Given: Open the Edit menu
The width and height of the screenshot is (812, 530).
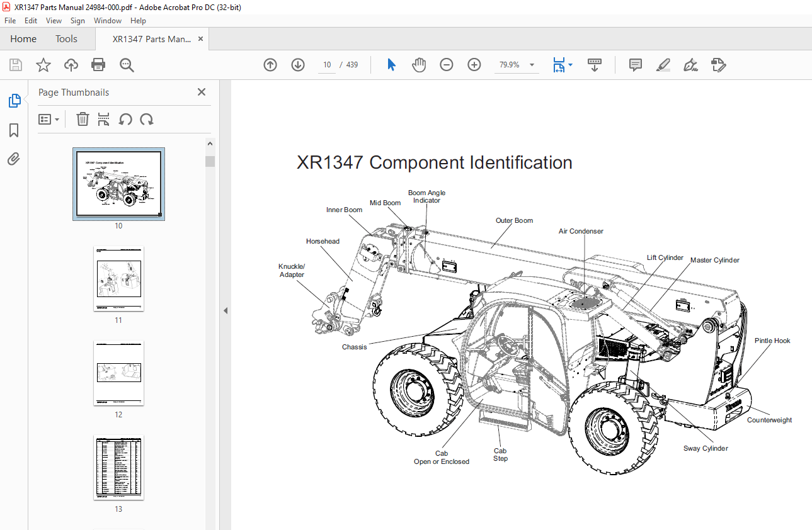Looking at the screenshot, I should pyautogui.click(x=31, y=21).
